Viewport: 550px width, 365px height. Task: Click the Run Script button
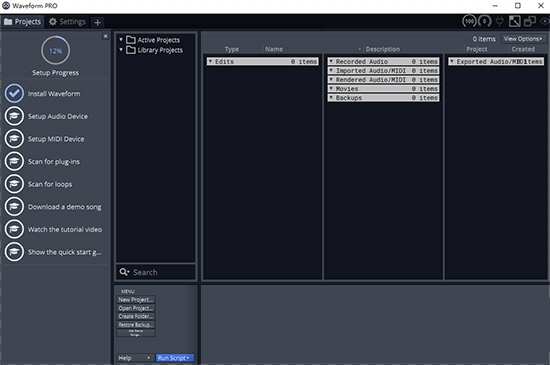click(174, 358)
